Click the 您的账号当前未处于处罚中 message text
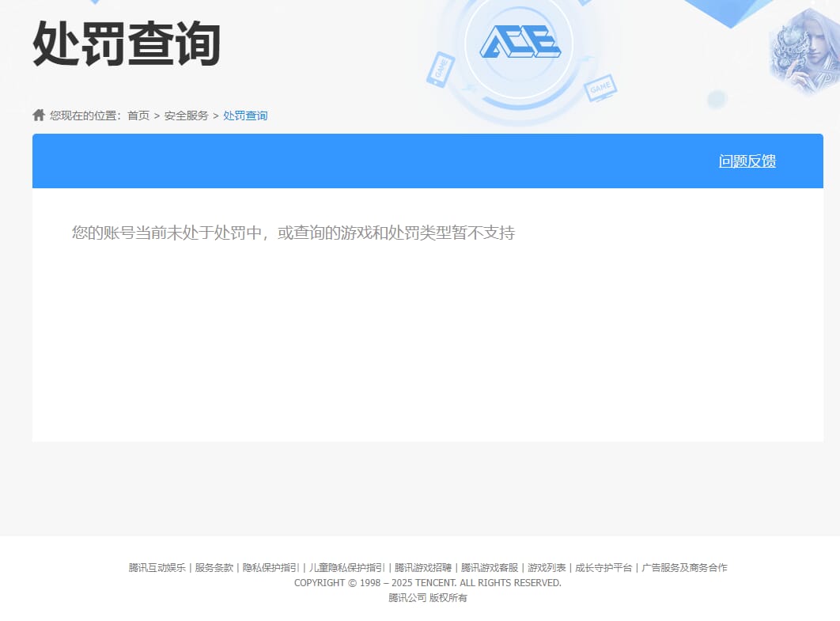This screenshot has height=621, width=840. click(293, 233)
